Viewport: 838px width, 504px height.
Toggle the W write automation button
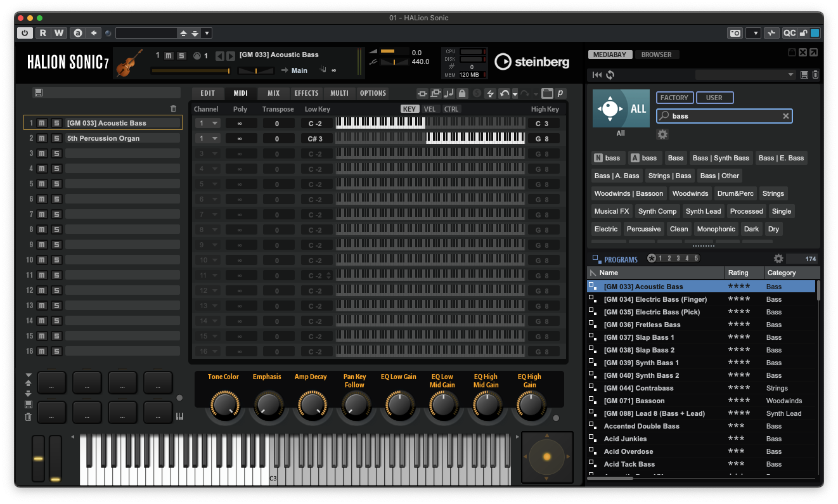(59, 33)
